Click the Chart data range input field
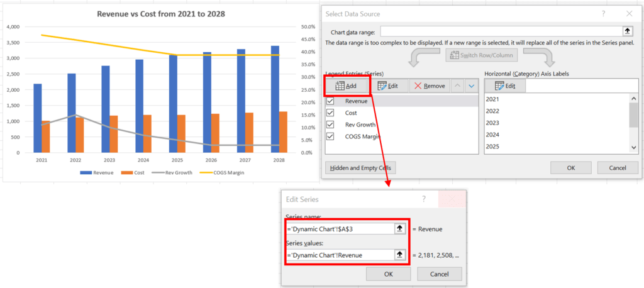 tap(501, 31)
